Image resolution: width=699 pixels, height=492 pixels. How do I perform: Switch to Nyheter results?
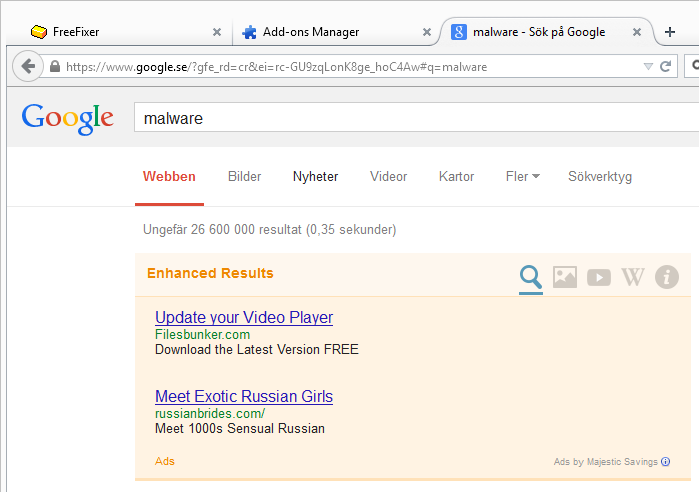316,176
